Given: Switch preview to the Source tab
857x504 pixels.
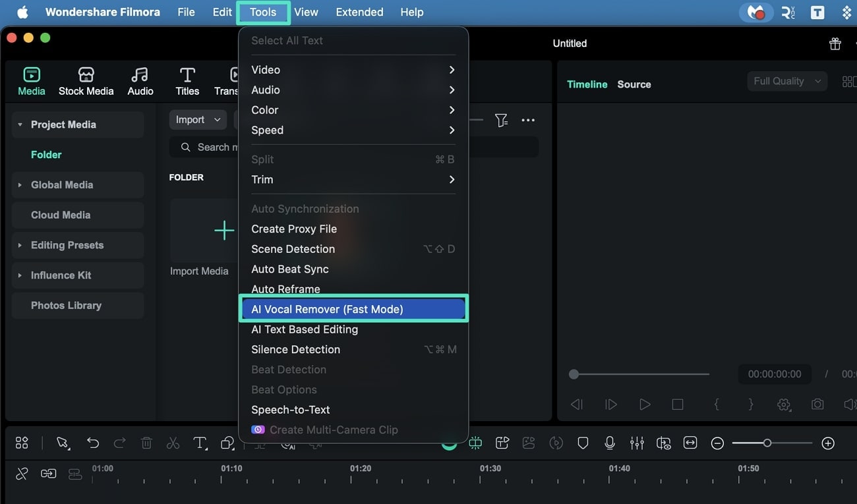Looking at the screenshot, I should point(634,84).
